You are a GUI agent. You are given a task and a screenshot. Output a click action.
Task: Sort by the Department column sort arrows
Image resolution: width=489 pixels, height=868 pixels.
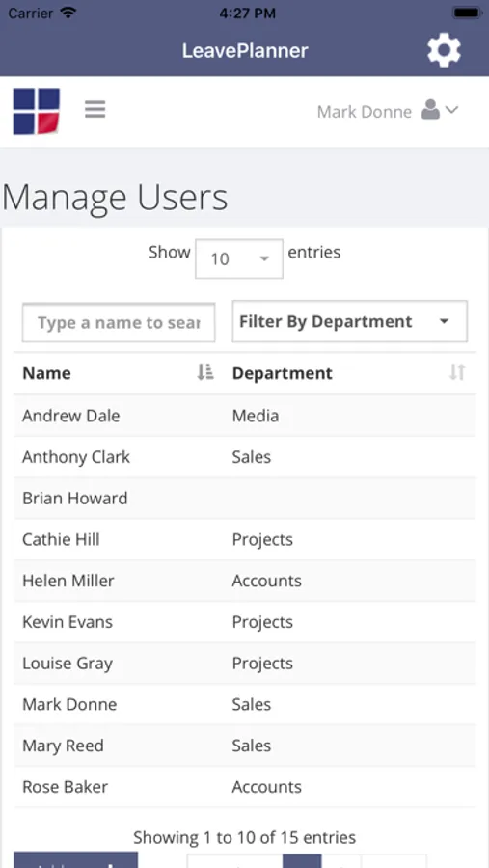tap(457, 372)
